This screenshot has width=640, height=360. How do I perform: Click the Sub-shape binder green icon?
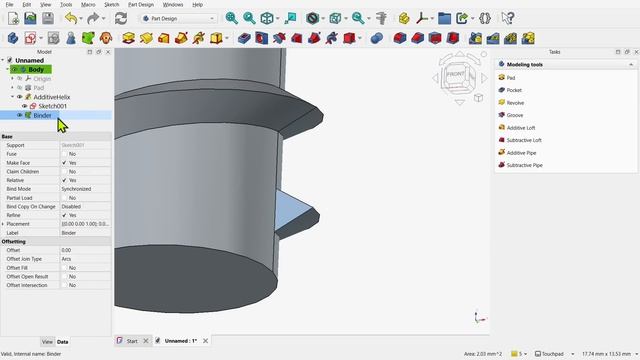88,38
